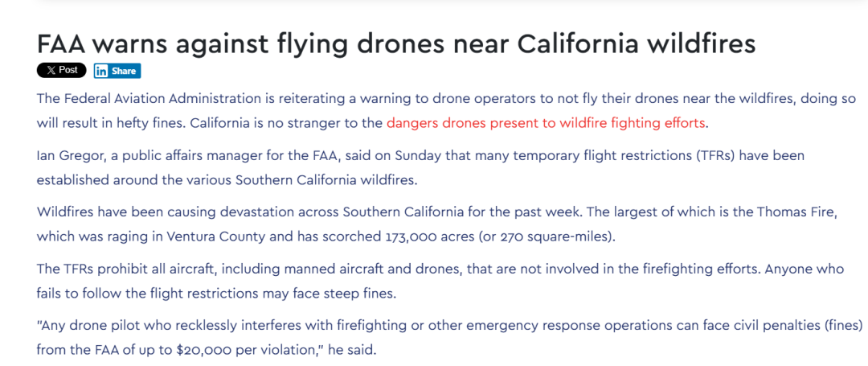The height and width of the screenshot is (366, 868).
Task: Click the word 'FAA' in the headline
Action: pos(63,44)
